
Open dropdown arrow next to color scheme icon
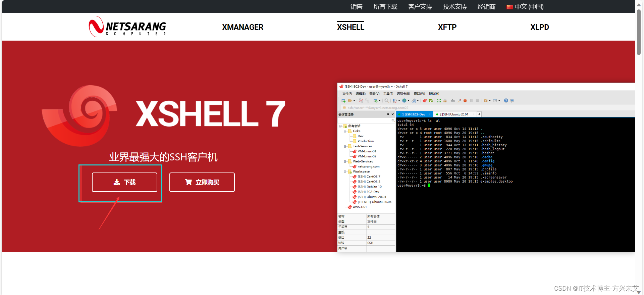399,101
